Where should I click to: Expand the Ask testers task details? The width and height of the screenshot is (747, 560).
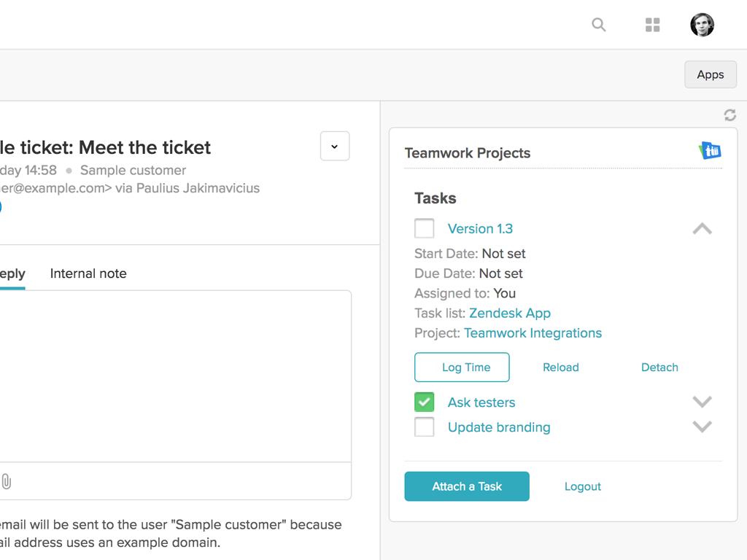[x=702, y=402]
